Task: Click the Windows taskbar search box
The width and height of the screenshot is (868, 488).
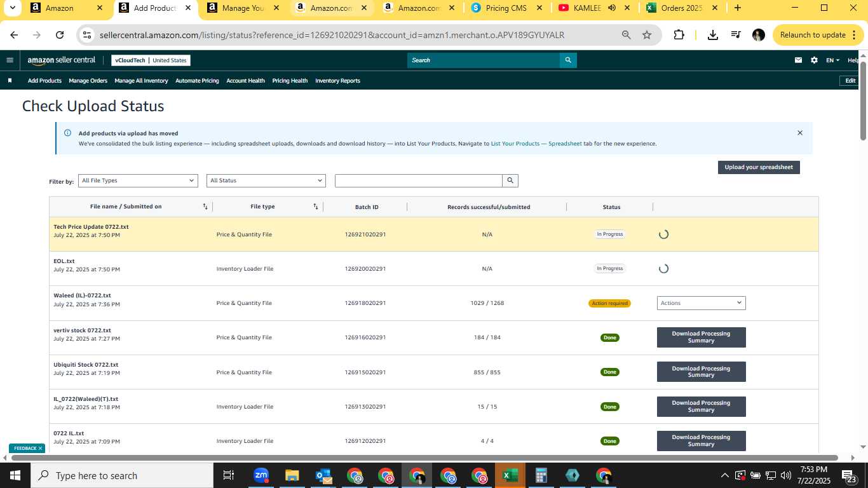Action: tap(122, 475)
